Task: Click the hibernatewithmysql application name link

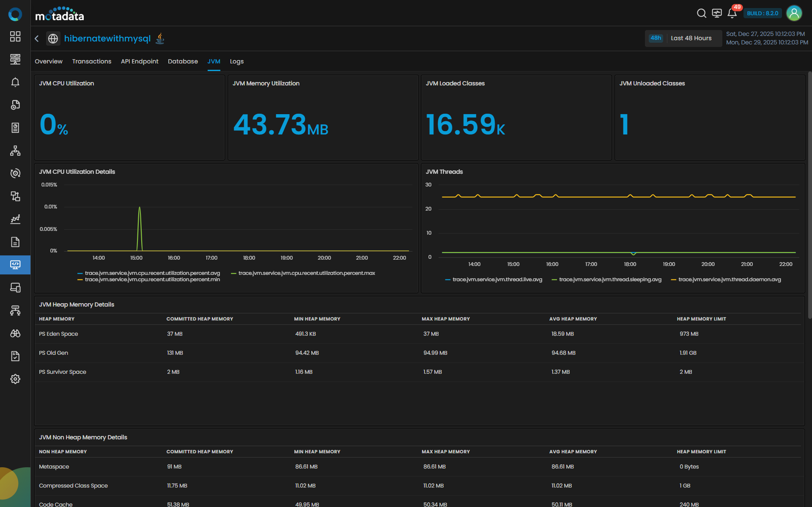Action: (107, 38)
